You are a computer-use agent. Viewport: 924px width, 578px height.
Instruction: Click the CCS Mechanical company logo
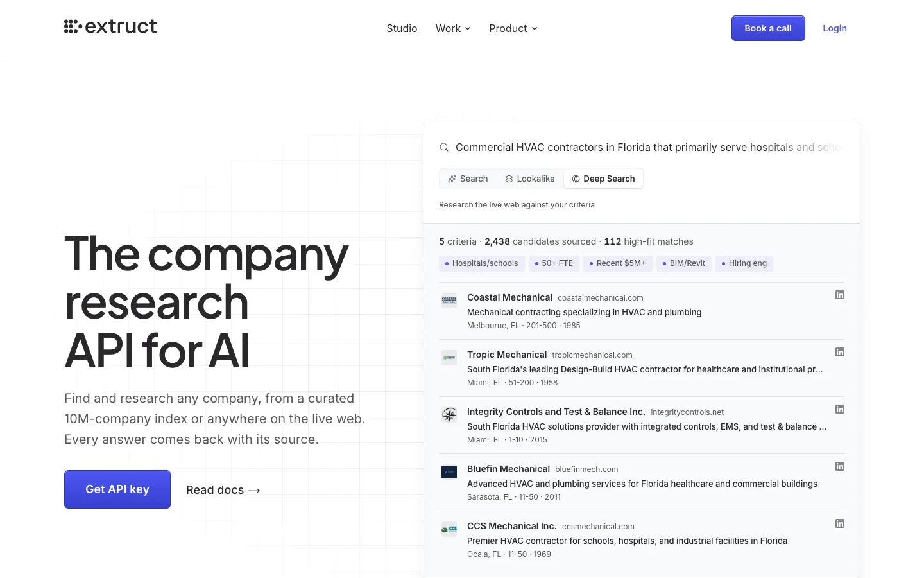(449, 529)
